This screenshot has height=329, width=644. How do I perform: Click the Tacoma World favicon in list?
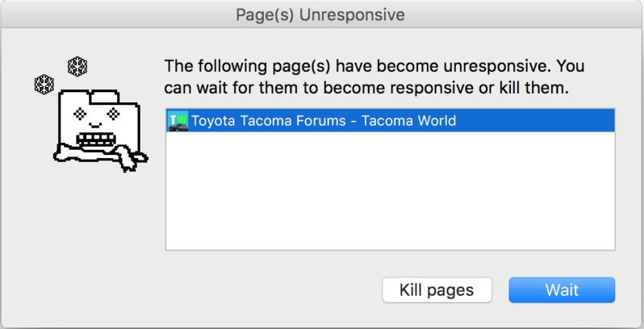tap(178, 121)
